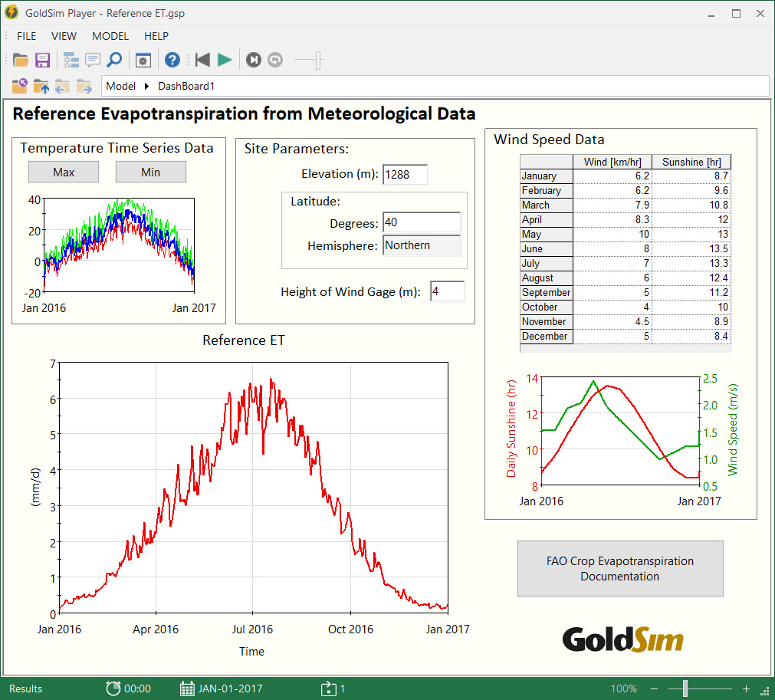
Task: Open the model browser tree icon
Action: pyautogui.click(x=71, y=61)
